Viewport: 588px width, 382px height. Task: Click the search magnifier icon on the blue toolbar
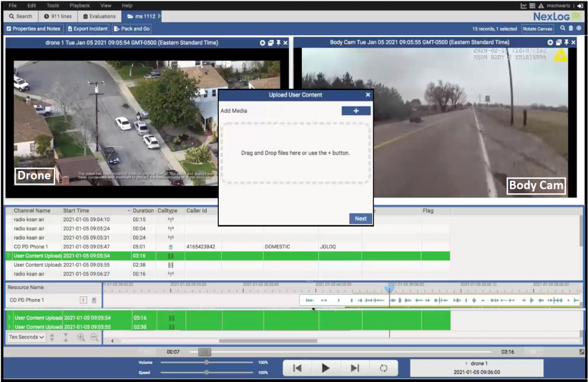coord(563,28)
